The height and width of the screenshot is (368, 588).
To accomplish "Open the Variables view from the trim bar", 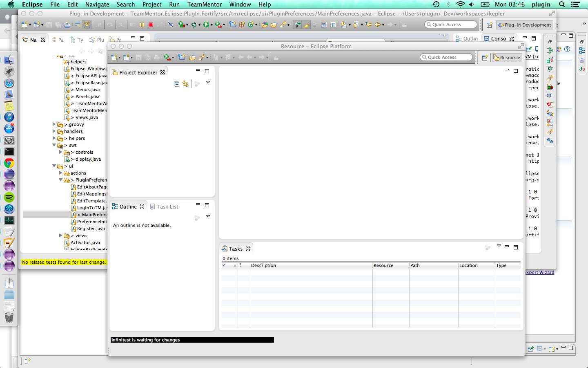I will (x=550, y=95).
